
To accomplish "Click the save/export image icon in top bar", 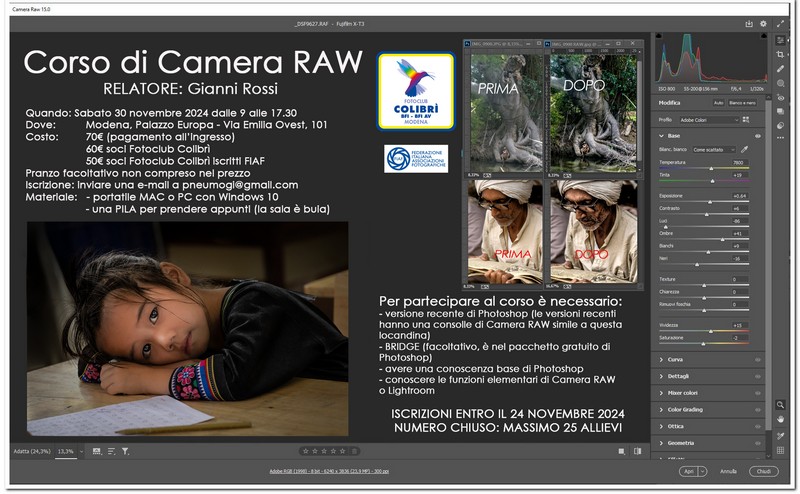I will tap(749, 24).
